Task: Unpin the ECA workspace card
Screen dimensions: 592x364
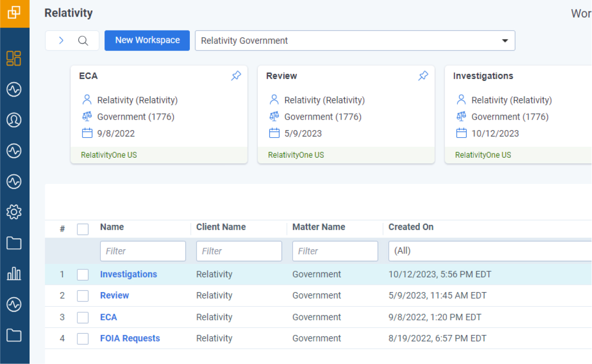Action: pyautogui.click(x=236, y=76)
